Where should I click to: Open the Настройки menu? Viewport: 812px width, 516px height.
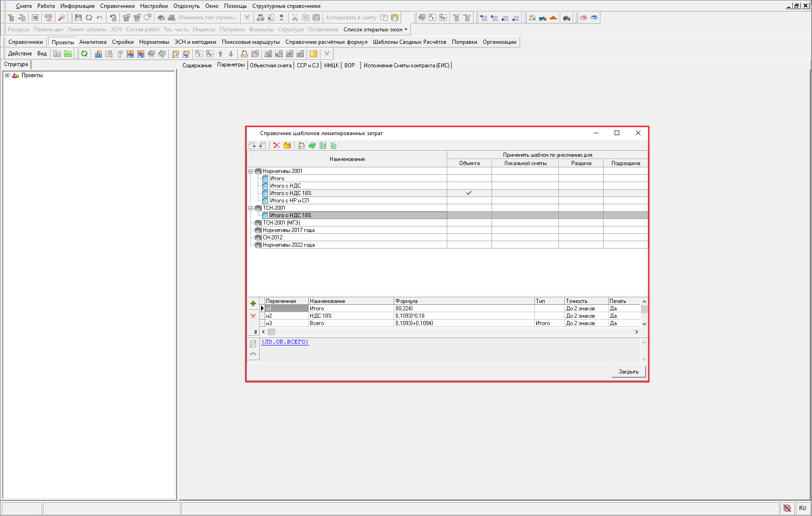(154, 6)
